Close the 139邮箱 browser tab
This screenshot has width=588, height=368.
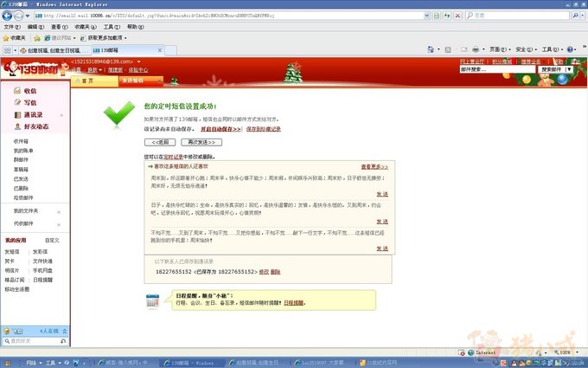click(160, 50)
